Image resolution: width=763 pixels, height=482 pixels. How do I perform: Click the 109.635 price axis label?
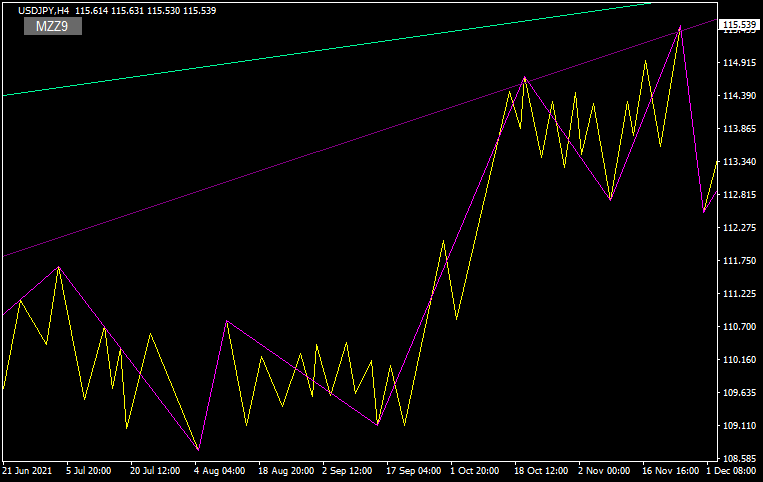(739, 393)
